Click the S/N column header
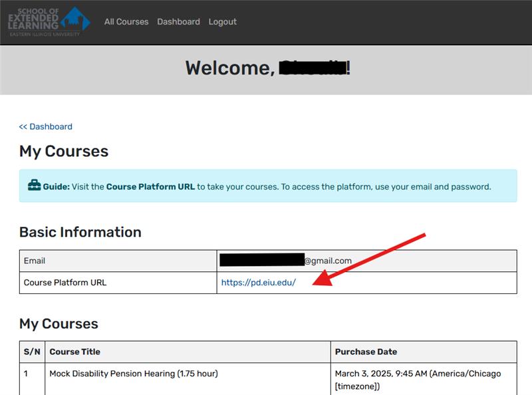Image resolution: width=532 pixels, height=395 pixels. coord(32,352)
